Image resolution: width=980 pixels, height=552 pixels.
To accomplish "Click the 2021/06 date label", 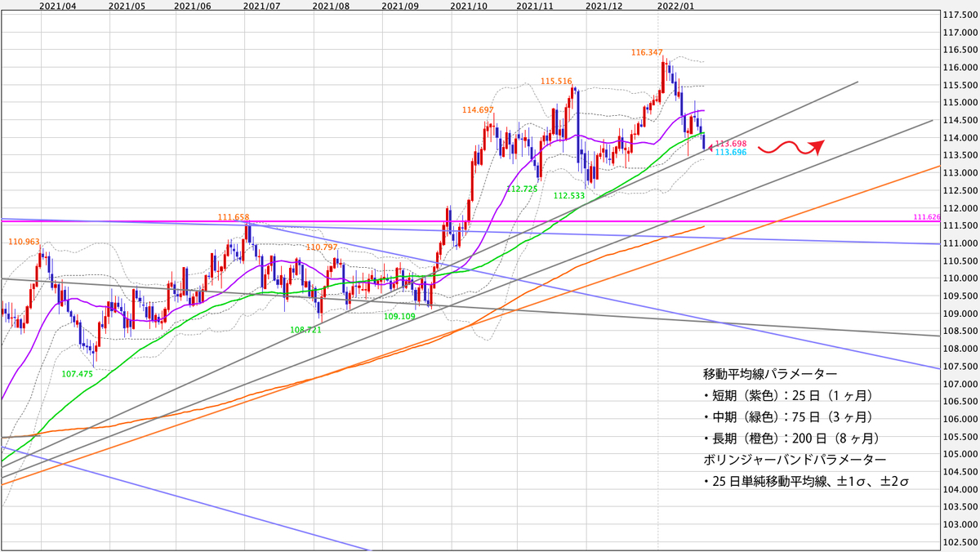I will 193,6.
